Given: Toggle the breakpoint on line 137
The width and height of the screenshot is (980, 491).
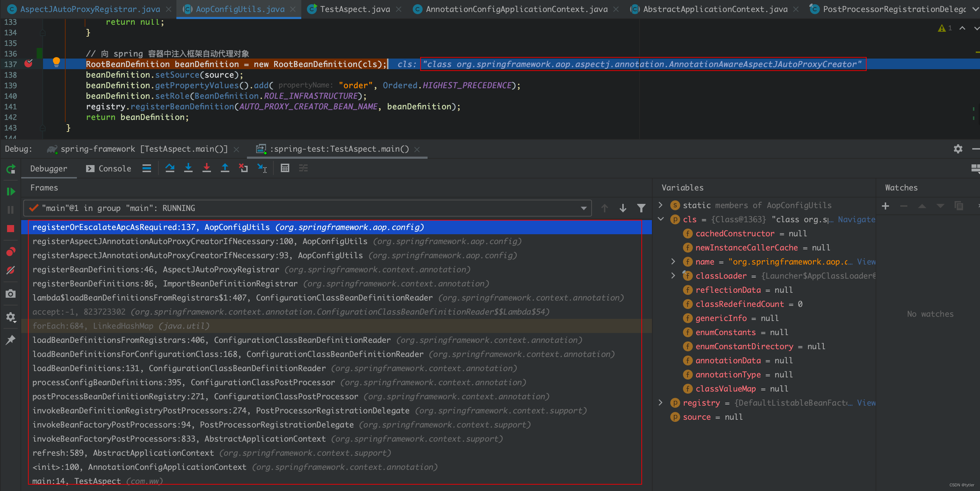Looking at the screenshot, I should click(29, 64).
